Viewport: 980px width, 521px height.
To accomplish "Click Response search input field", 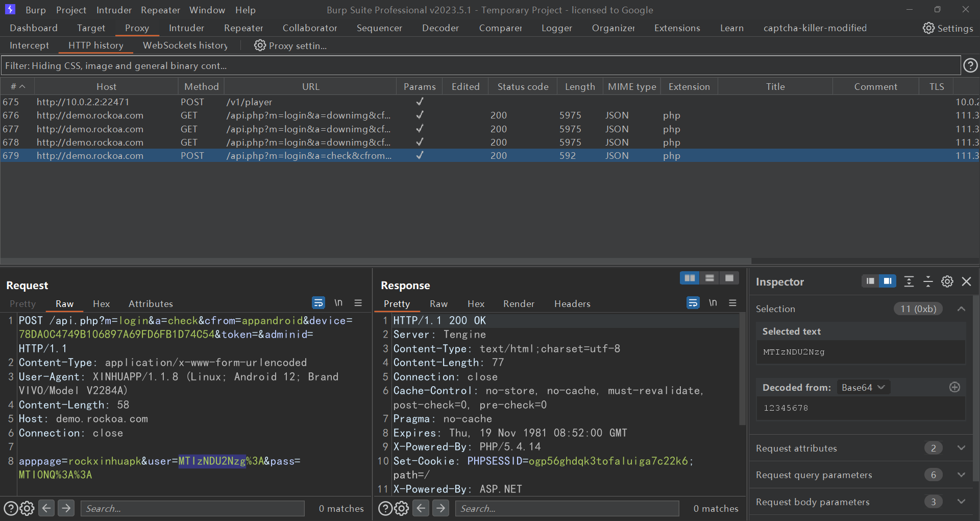I will click(x=567, y=508).
